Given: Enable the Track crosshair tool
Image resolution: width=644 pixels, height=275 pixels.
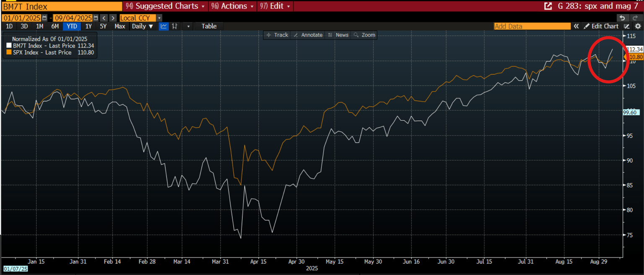Looking at the screenshot, I should pyautogui.click(x=277, y=35).
